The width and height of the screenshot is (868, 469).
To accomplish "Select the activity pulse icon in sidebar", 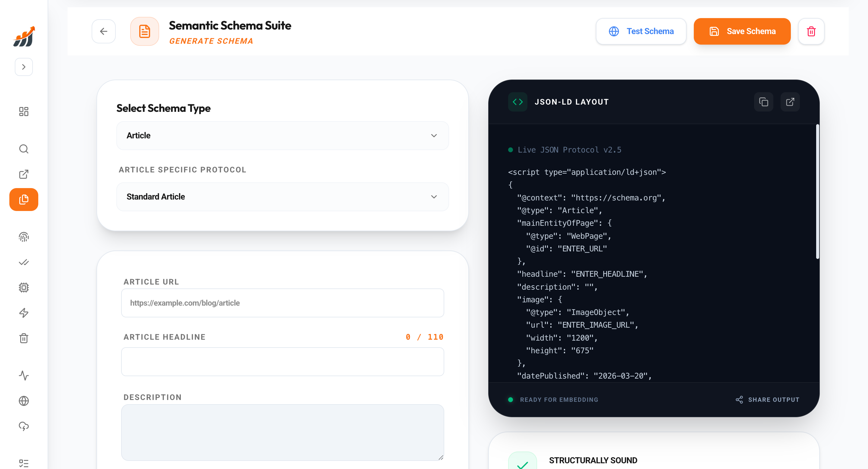I will point(24,376).
